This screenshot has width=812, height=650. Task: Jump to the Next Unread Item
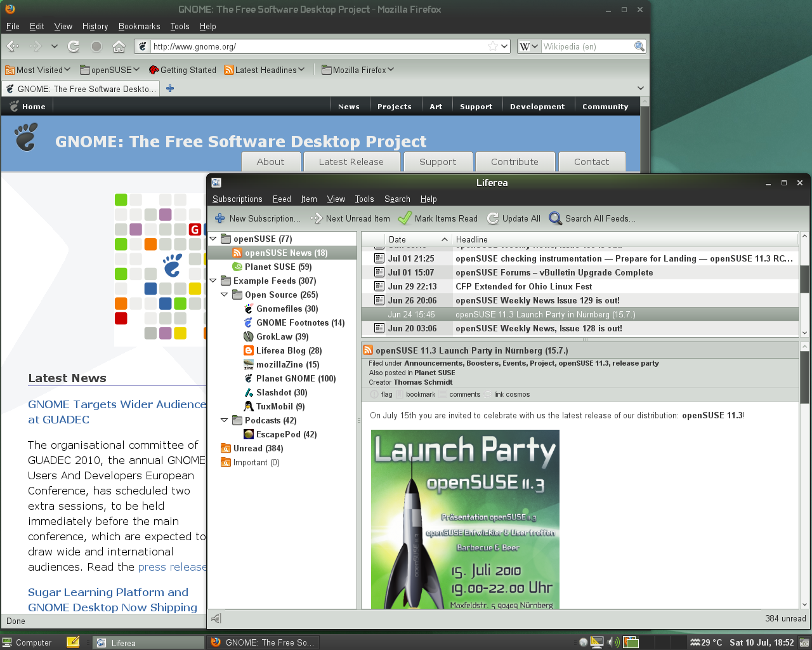350,218
